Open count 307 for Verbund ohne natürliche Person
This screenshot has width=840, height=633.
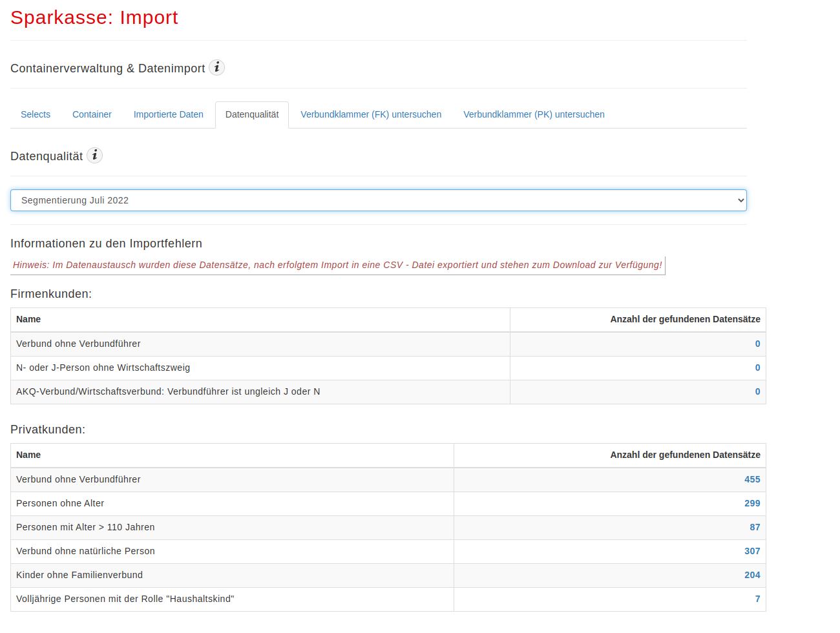[x=752, y=551]
